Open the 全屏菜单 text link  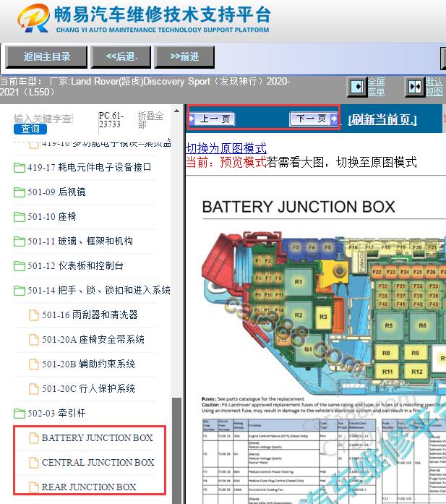coord(377,87)
